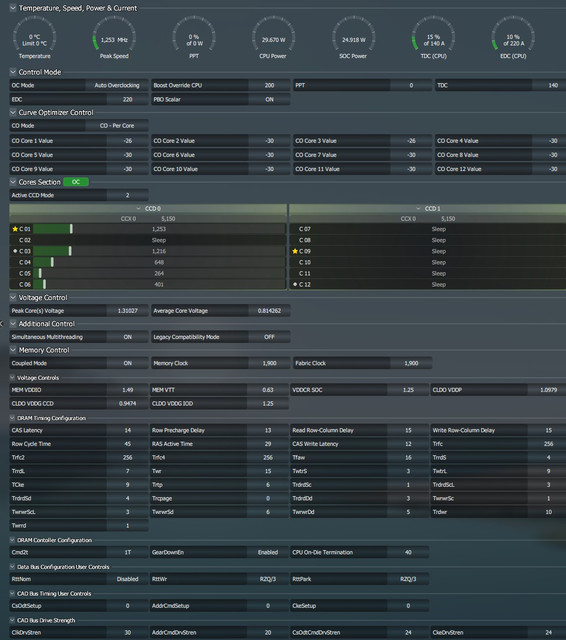Adjust the C 04 core speed slider
The height and width of the screenshot is (640, 566).
[x=52, y=262]
